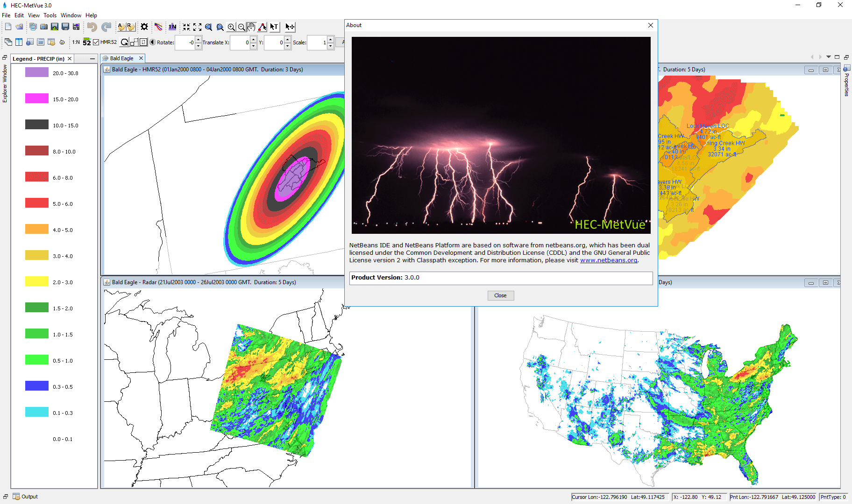Open the Properties side panel

click(846, 81)
